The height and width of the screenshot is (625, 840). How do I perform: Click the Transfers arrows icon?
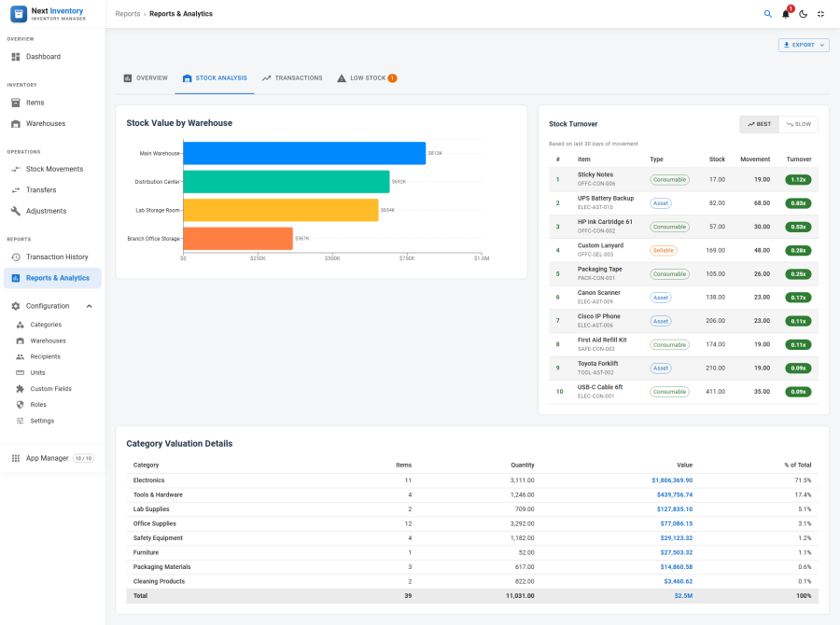pos(16,190)
